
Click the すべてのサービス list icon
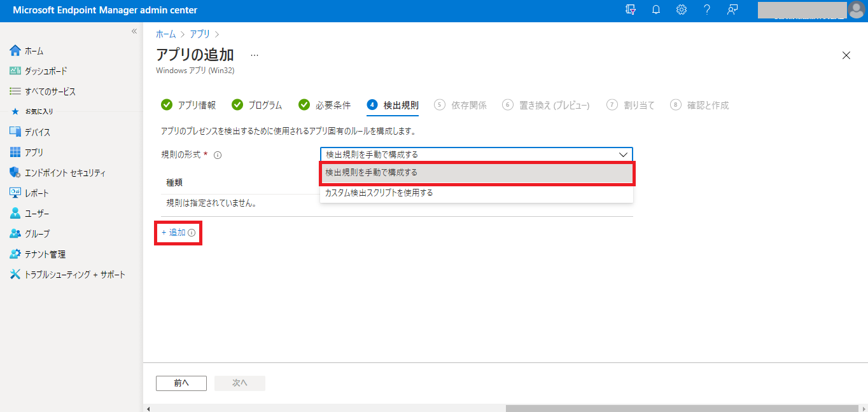pyautogui.click(x=15, y=92)
